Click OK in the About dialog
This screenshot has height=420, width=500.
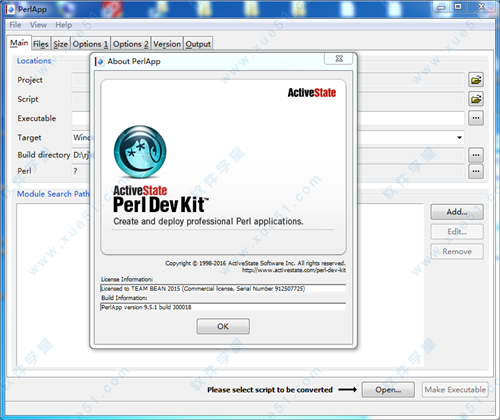click(x=223, y=326)
